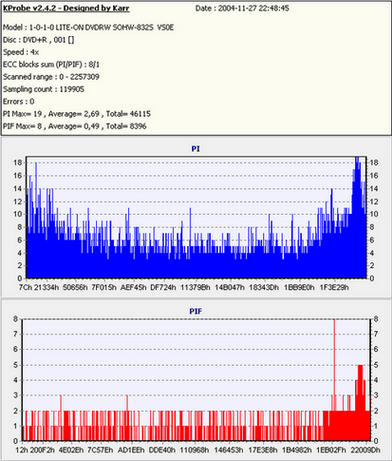Click the 110968h label on PIF axis
Image resolution: width=392 pixels, height=461 pixels.
click(x=195, y=450)
